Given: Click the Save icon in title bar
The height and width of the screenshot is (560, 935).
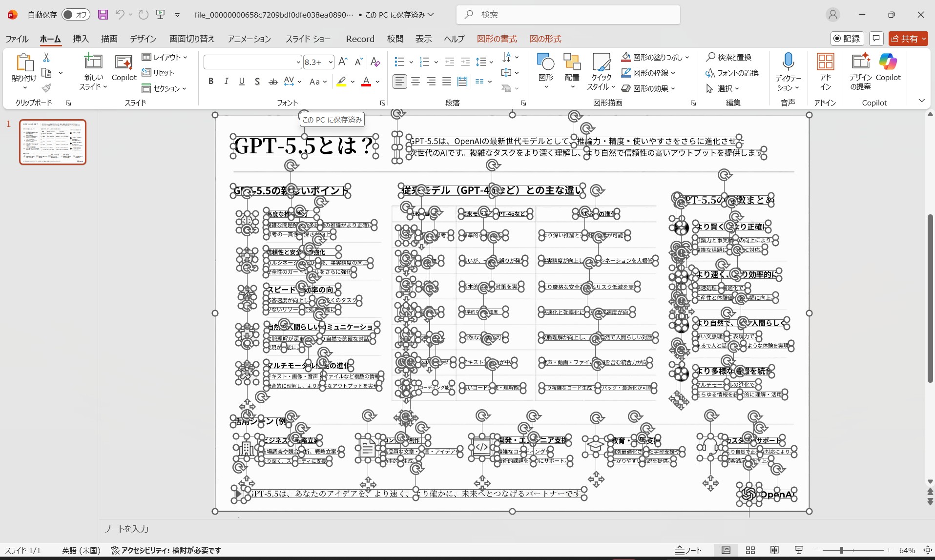Looking at the screenshot, I should (x=103, y=15).
